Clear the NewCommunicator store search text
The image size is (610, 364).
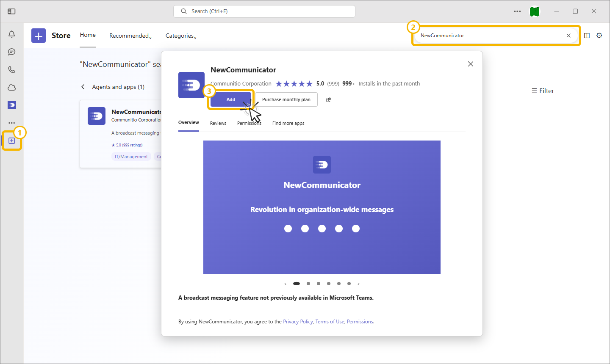click(568, 36)
